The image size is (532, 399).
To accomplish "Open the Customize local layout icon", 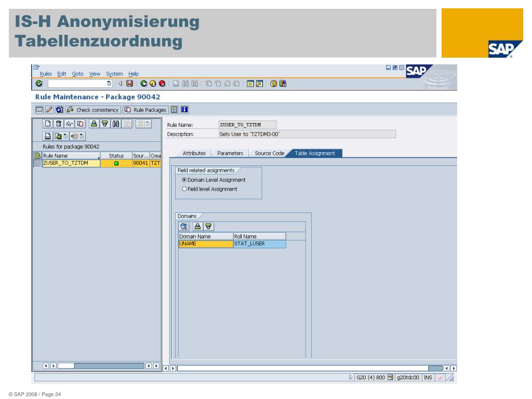I will point(283,84).
